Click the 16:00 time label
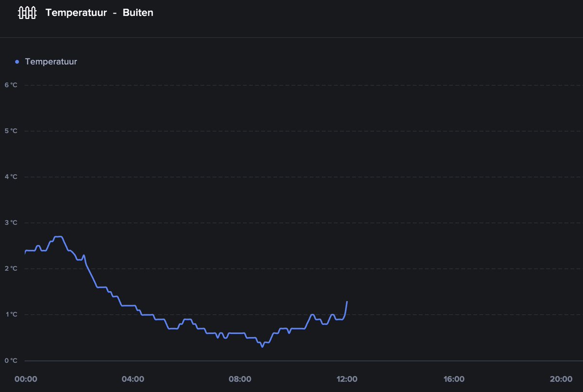The image size is (583, 392). point(454,379)
